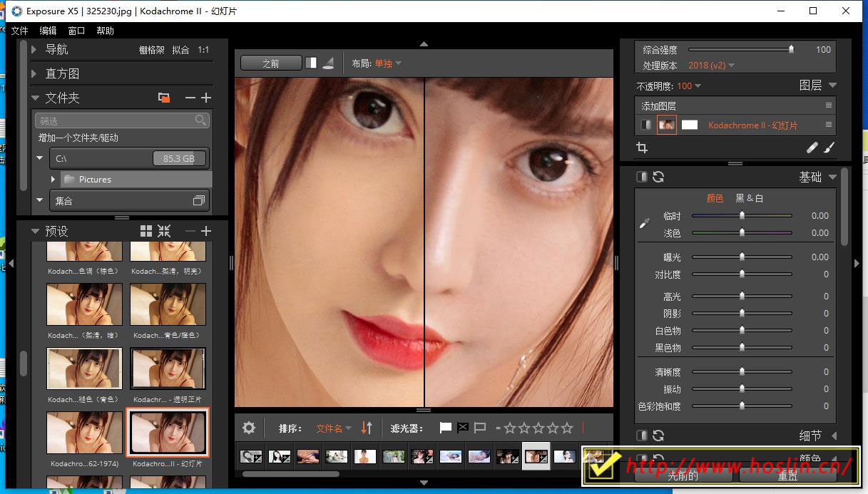The width and height of the screenshot is (868, 494).
Task: Click 添加图层 to add a layer
Action: point(658,106)
